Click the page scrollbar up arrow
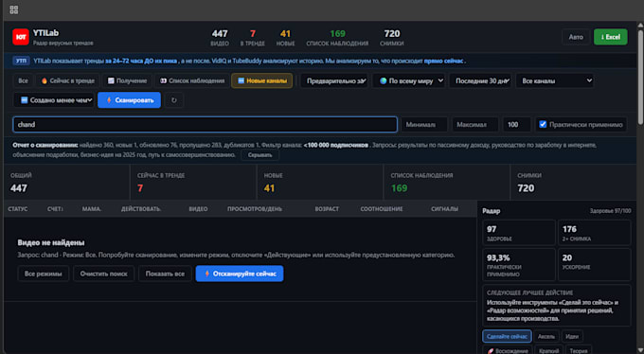Image resolution: width=644 pixels, height=354 pixels. pos(640,25)
